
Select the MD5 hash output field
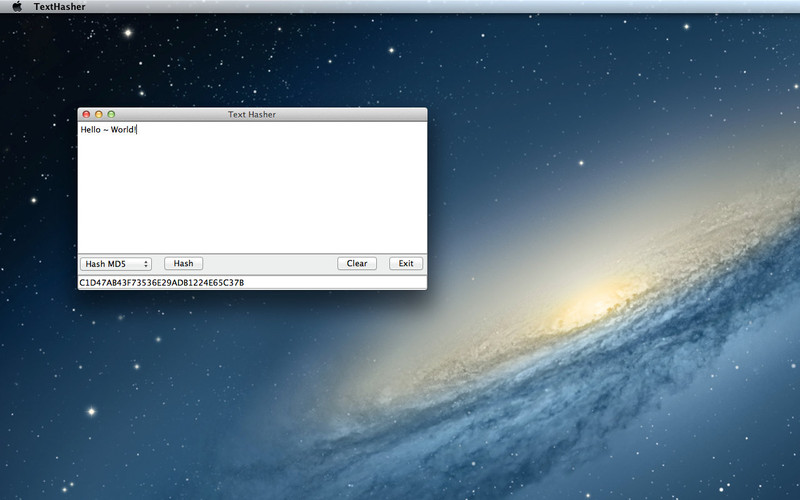252,282
